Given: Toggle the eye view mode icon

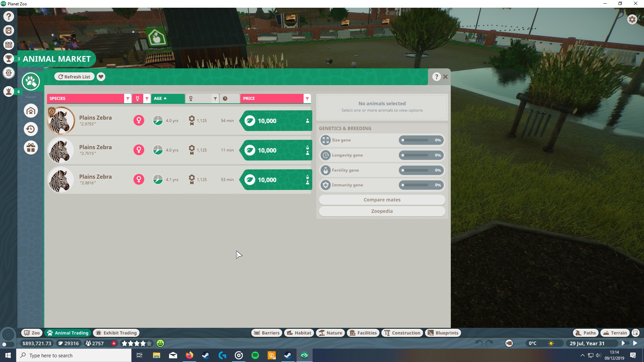Looking at the screenshot, I should 9,73.
